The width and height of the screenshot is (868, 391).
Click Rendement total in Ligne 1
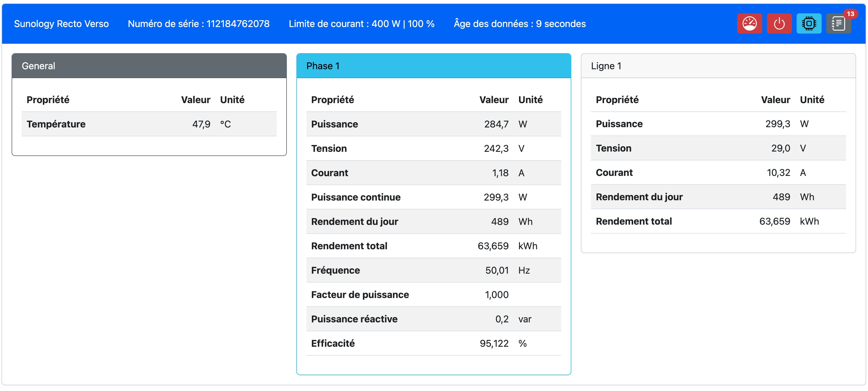(634, 221)
